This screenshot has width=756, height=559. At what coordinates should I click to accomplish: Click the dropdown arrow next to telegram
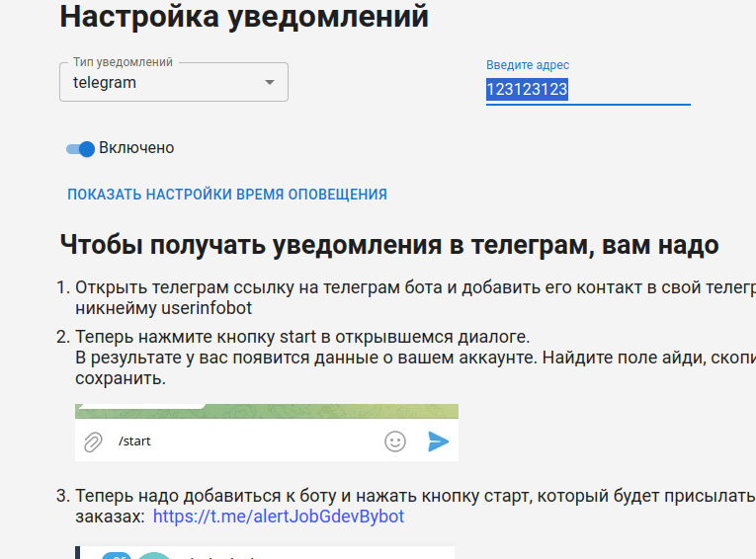[x=270, y=82]
